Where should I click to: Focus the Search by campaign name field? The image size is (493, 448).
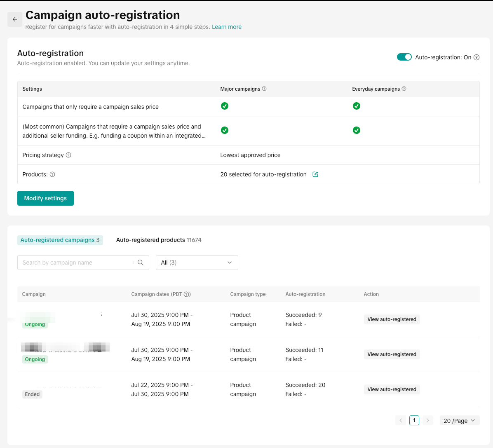click(76, 263)
